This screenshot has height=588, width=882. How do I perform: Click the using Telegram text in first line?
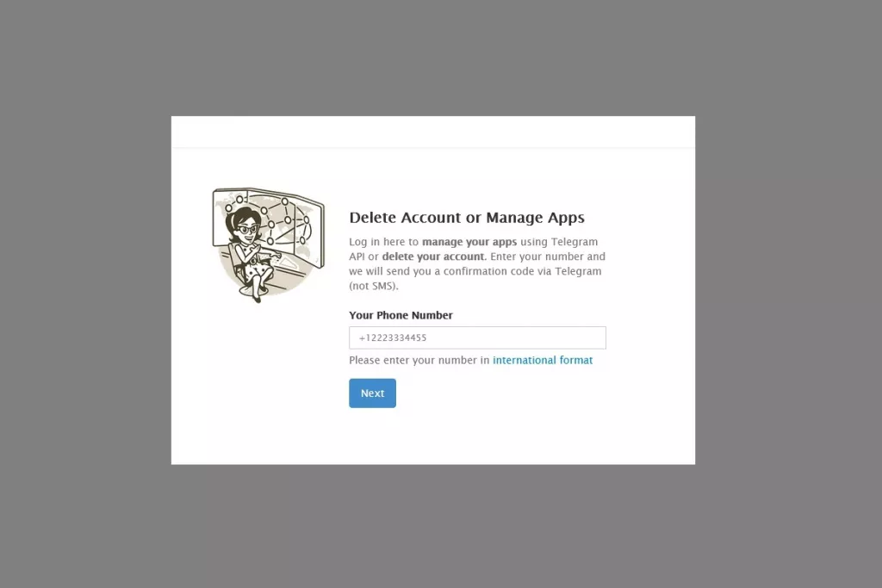tap(558, 242)
